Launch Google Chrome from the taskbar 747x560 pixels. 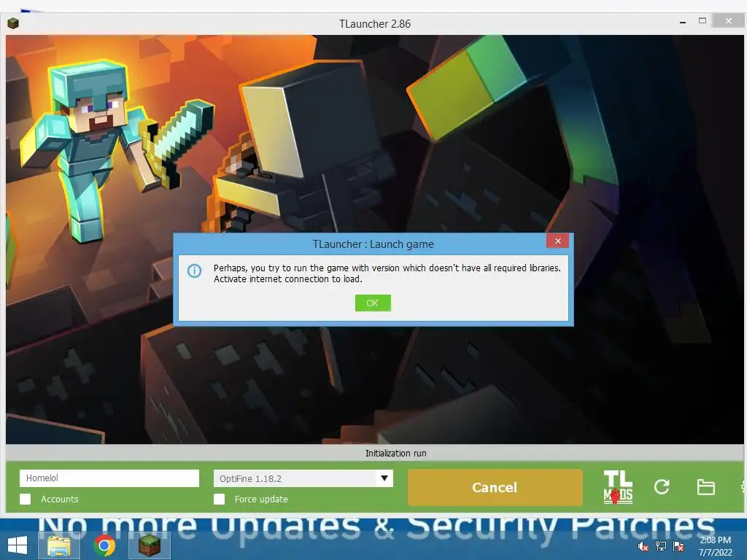(x=104, y=545)
